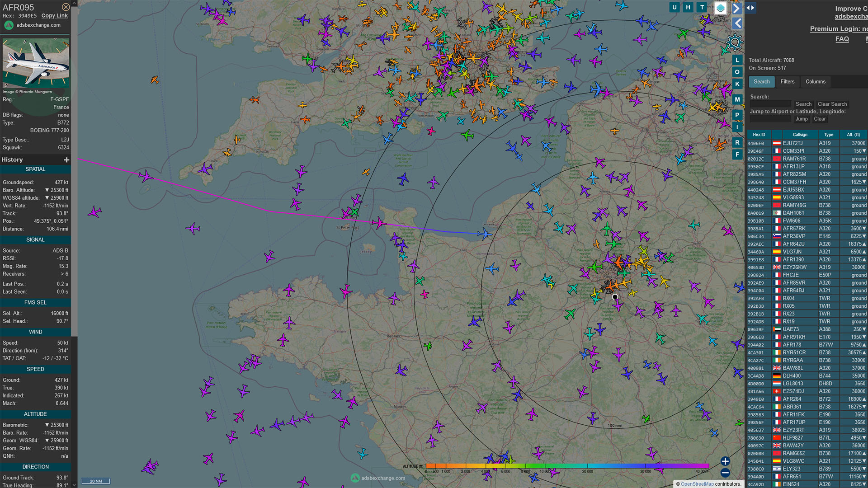868x488 pixels.
Task: Open the Premium Login link
Action: 839,29
